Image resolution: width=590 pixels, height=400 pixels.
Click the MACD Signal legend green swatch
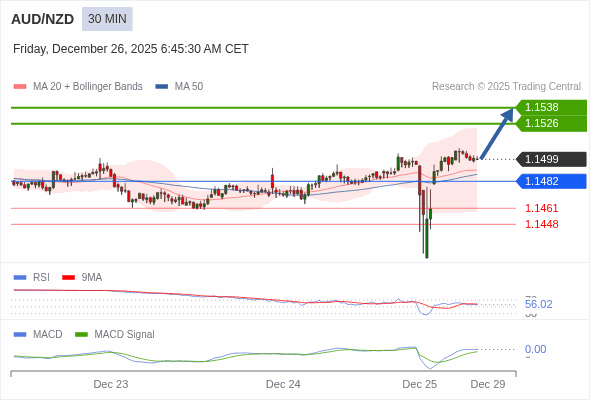point(81,335)
